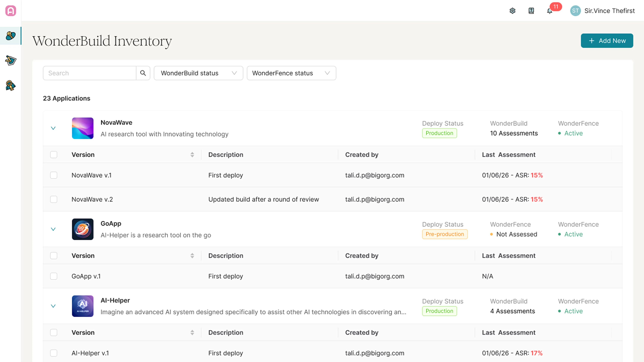Click the NovaWave app thumbnail
The image size is (644, 362).
click(83, 128)
